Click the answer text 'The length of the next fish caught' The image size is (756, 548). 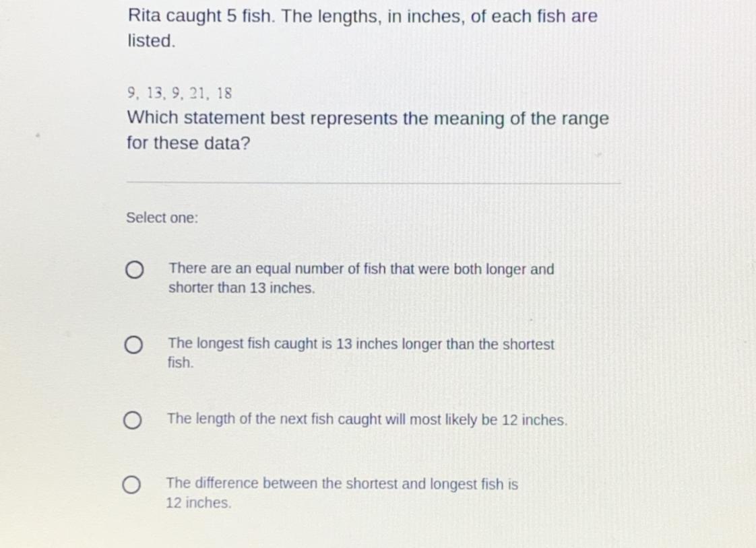[x=367, y=419]
